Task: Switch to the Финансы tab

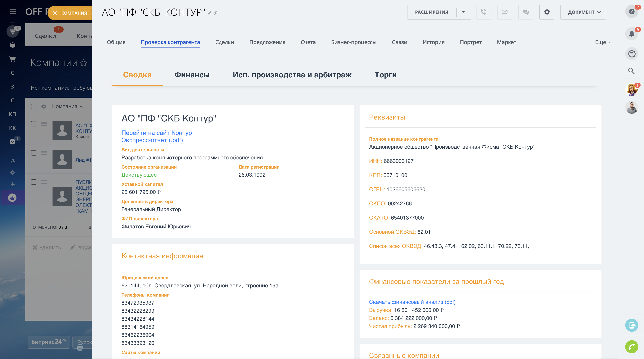Action: (x=192, y=75)
